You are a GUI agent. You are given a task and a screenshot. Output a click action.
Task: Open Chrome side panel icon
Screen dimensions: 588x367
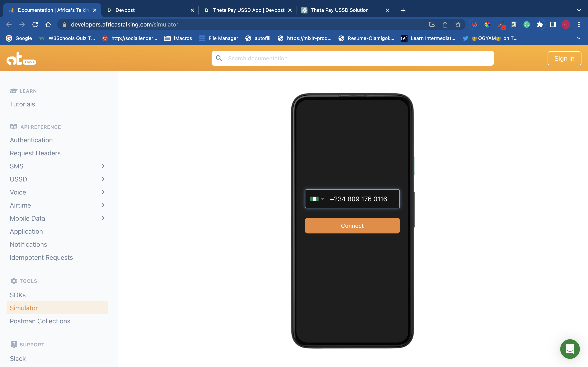tap(553, 24)
